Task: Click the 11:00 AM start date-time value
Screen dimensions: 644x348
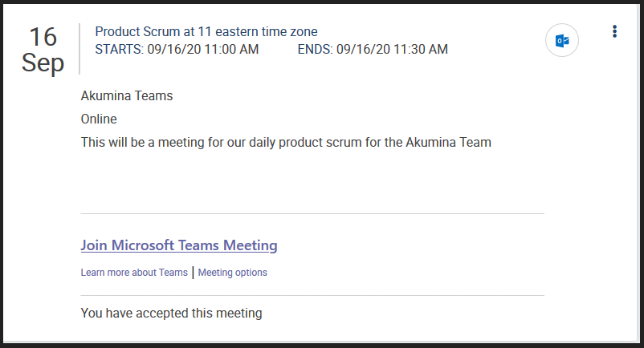Action: pos(202,50)
